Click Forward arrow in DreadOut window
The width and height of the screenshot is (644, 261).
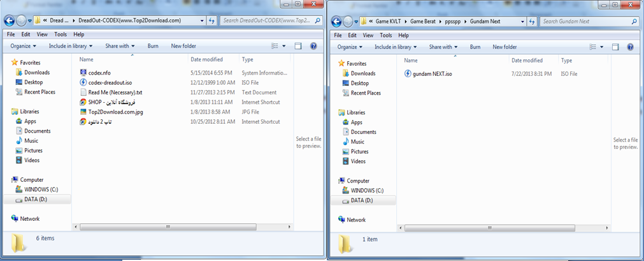[x=22, y=20]
